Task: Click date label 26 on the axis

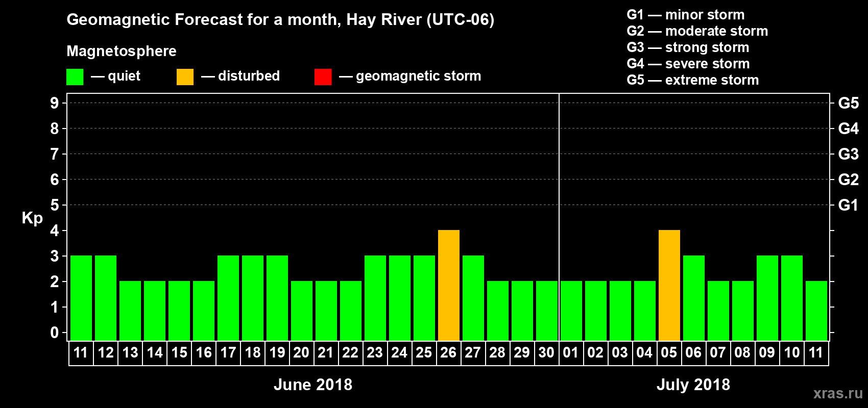Action: (x=448, y=353)
